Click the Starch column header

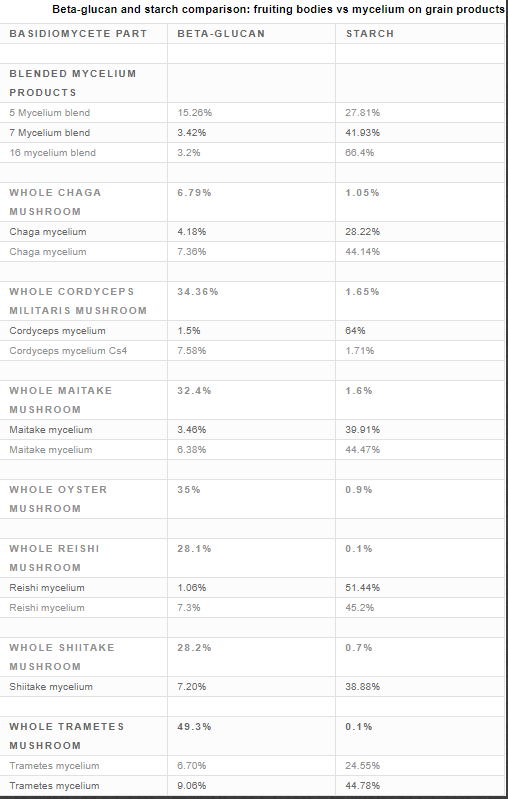(x=370, y=34)
